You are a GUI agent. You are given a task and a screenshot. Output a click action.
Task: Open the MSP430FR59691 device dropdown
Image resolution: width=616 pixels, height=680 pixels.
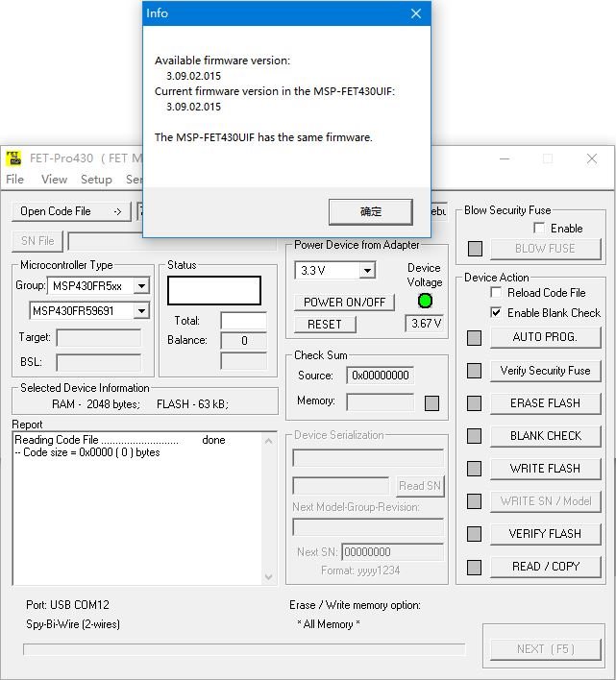(x=141, y=311)
